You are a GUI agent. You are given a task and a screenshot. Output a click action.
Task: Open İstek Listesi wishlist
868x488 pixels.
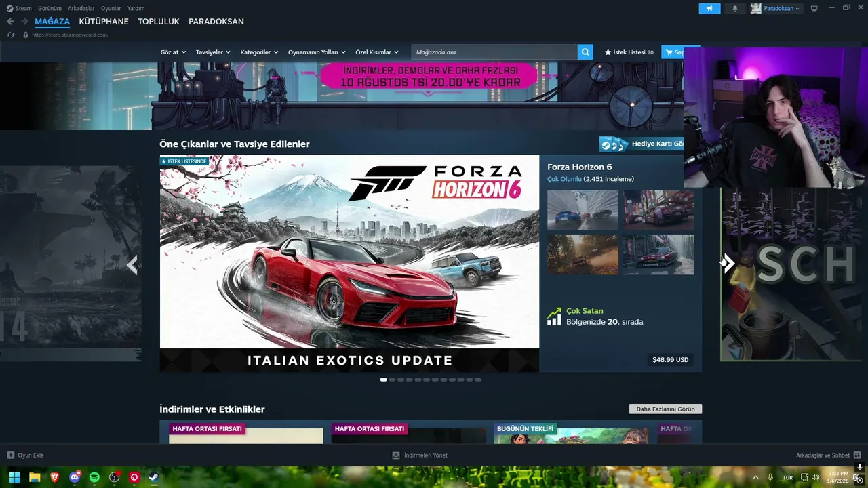click(x=629, y=52)
